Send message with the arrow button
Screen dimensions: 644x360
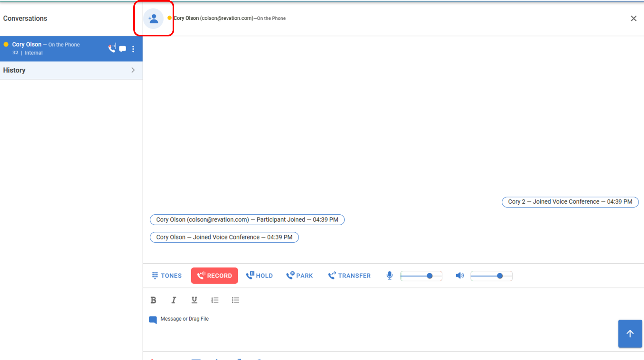[630, 334]
